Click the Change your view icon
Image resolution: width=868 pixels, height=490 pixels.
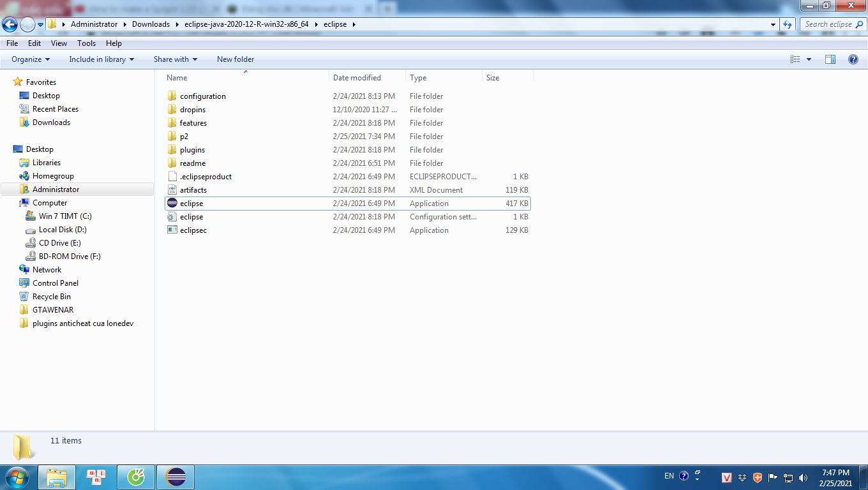(x=795, y=59)
